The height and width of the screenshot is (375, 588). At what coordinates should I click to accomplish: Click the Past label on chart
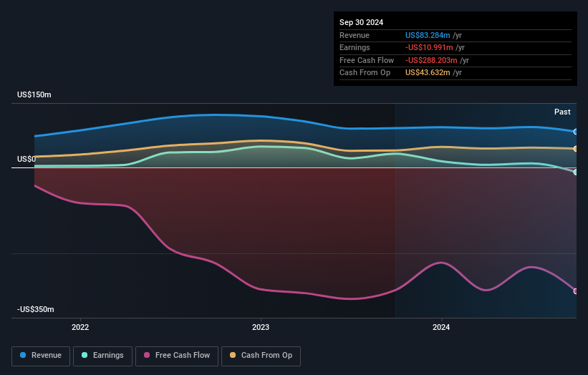(562, 112)
